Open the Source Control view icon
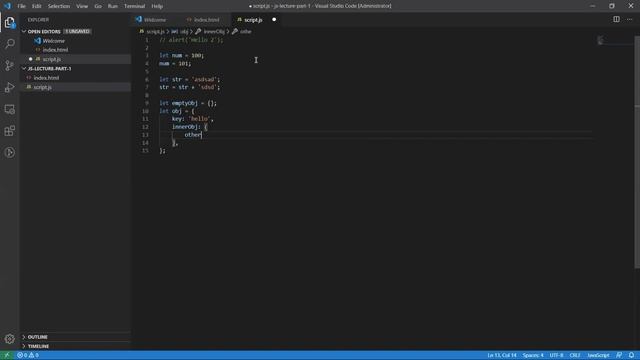640x360 pixels. [9, 65]
